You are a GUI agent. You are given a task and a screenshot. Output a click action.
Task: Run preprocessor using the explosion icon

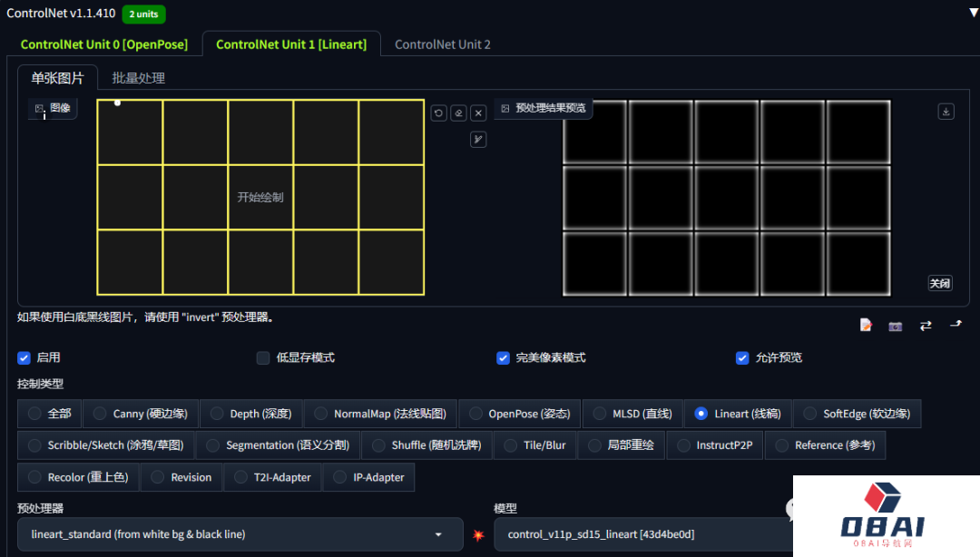coord(478,535)
